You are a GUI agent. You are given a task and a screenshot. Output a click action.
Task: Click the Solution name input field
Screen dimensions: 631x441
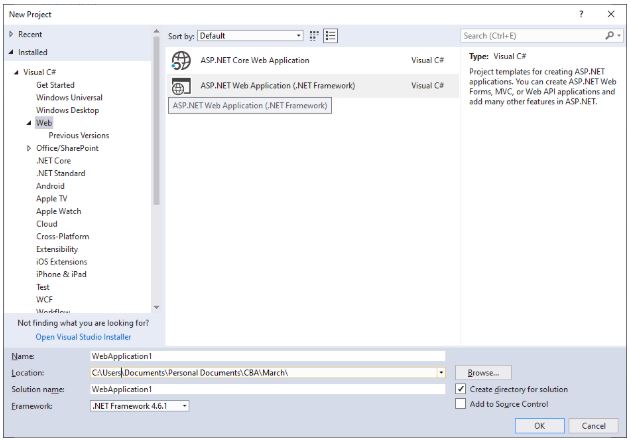(x=268, y=389)
